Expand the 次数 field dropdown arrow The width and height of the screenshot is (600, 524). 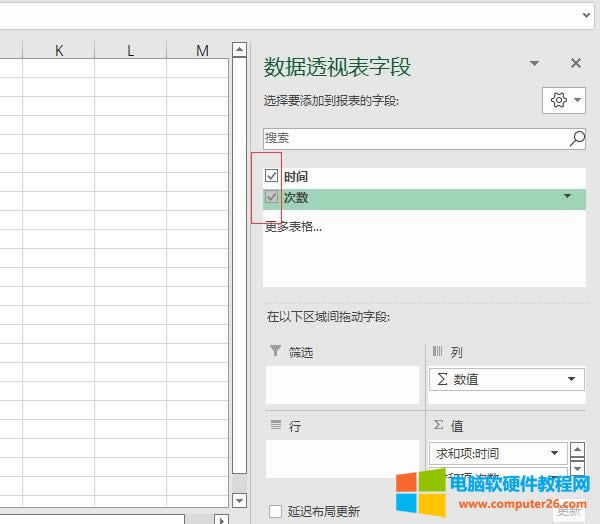tap(568, 197)
